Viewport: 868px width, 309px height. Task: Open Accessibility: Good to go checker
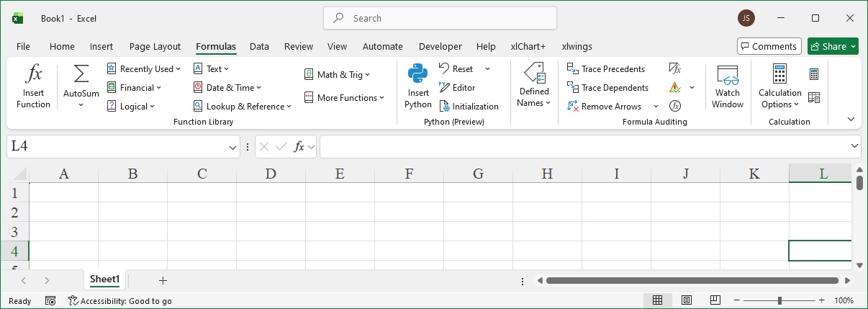point(120,300)
